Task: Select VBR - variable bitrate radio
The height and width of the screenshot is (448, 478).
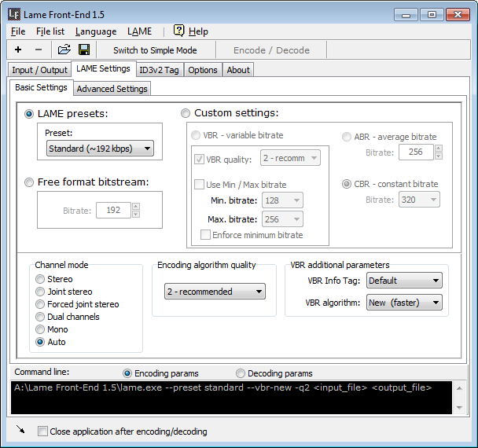Action: pos(196,135)
